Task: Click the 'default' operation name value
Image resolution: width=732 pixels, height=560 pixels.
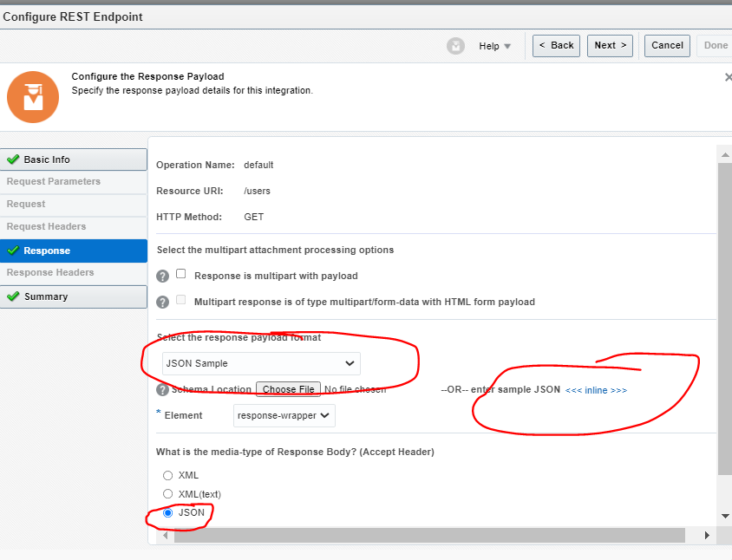Action: (x=258, y=166)
